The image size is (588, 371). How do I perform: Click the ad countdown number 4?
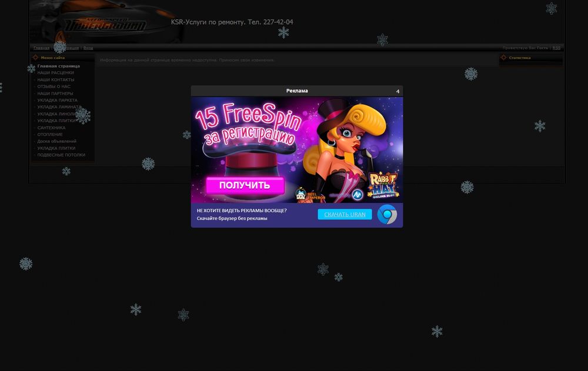click(x=398, y=91)
